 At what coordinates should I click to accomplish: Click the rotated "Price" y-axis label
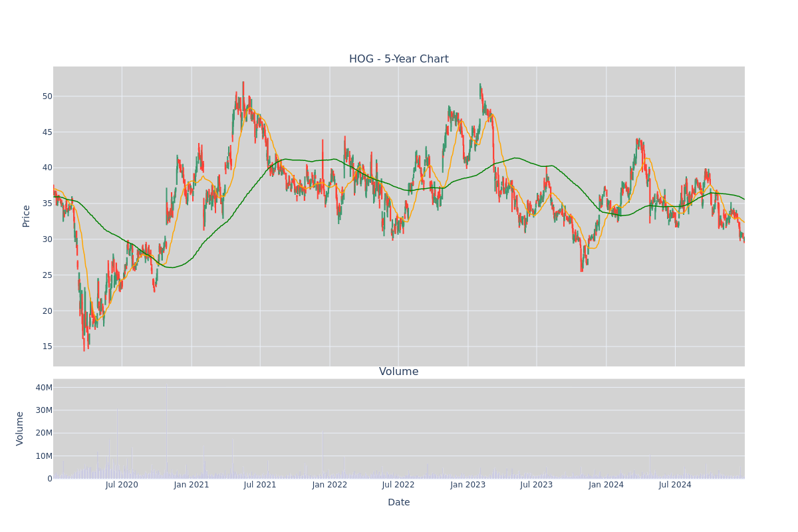click(x=27, y=216)
